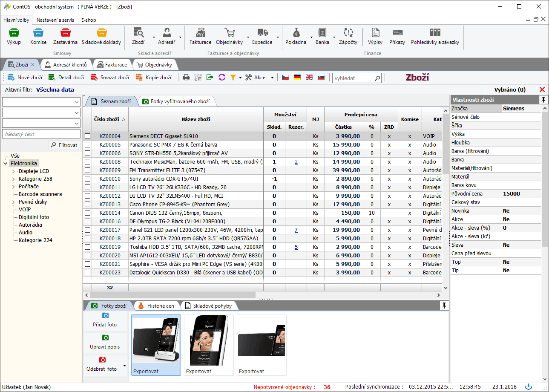This screenshot has width=549, height=392.
Task: Open Pokladna in the ribbon
Action: pyautogui.click(x=296, y=36)
